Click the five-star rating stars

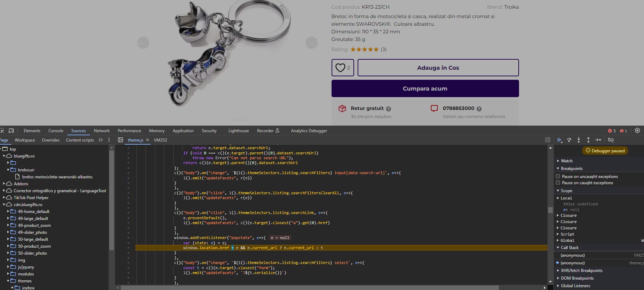pyautogui.click(x=364, y=49)
